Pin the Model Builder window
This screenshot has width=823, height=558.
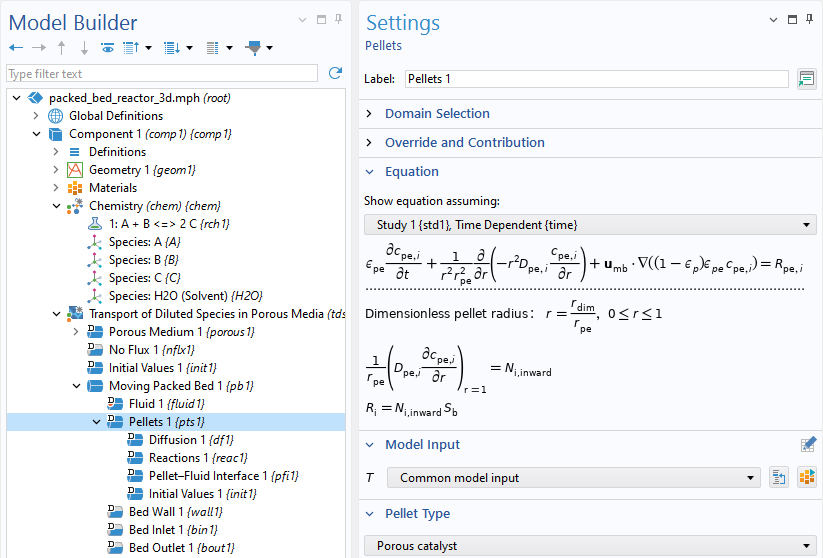tap(339, 19)
